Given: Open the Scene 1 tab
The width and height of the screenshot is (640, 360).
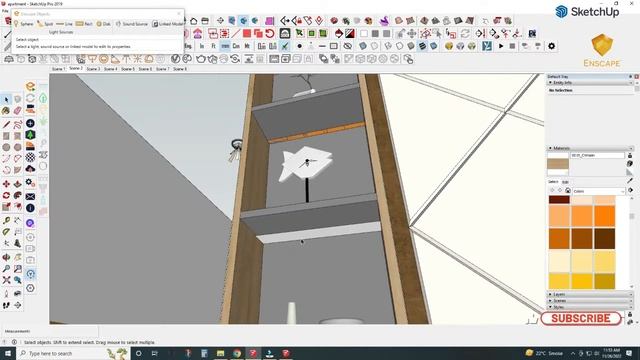Looking at the screenshot, I should 58,69.
